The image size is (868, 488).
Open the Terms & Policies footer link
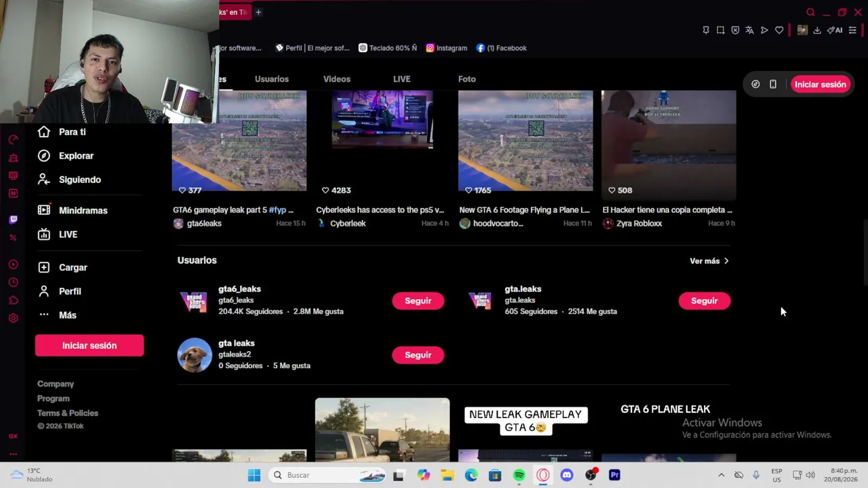pos(68,413)
